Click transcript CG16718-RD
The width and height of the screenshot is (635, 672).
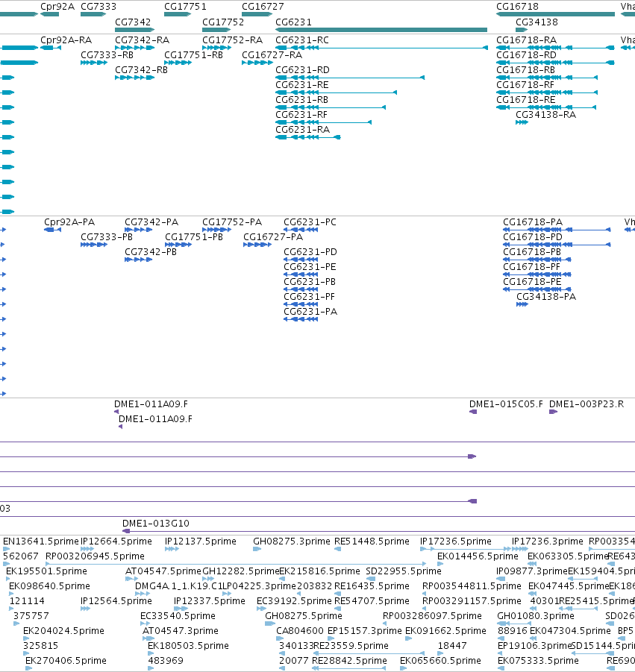[x=527, y=55]
